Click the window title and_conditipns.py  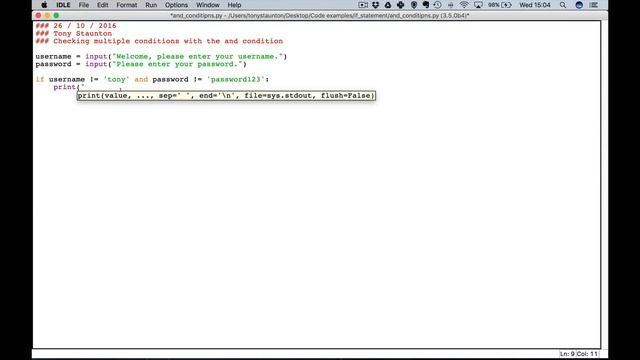coord(320,16)
